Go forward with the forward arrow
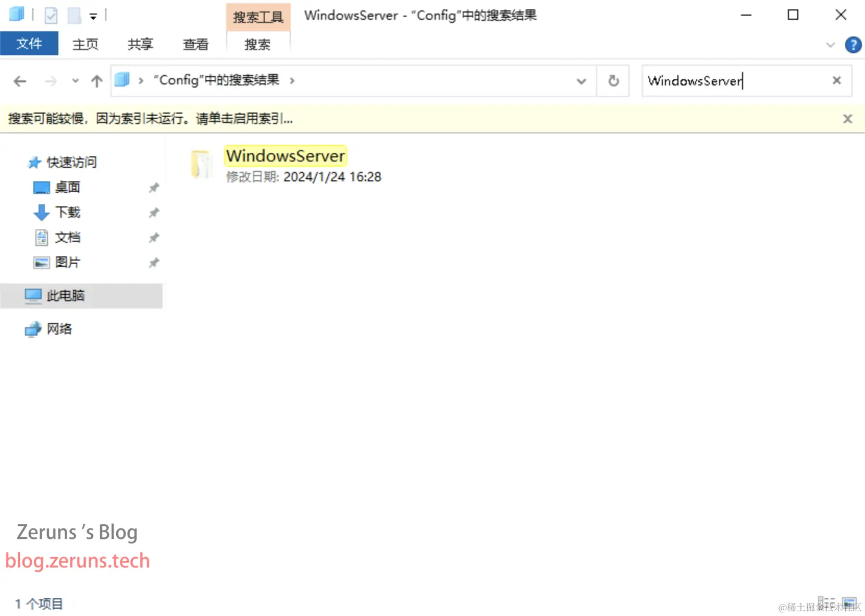Screen dimensions: 865x616 click(x=51, y=81)
